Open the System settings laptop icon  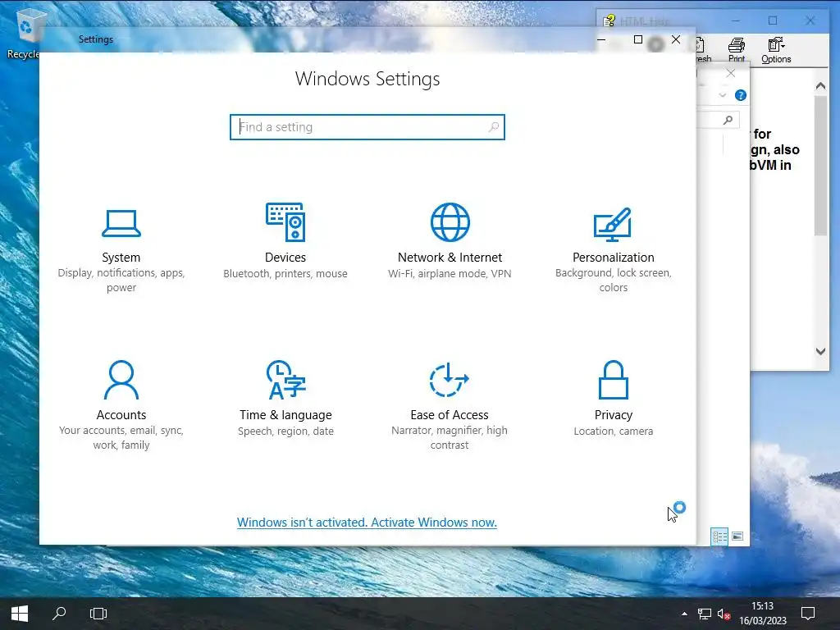pyautogui.click(x=121, y=223)
